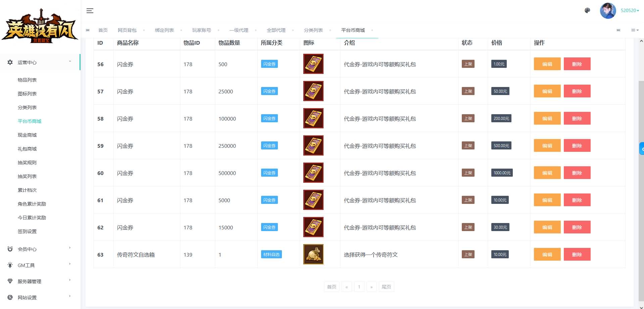Open the 520520 user dropdown

tap(630, 10)
